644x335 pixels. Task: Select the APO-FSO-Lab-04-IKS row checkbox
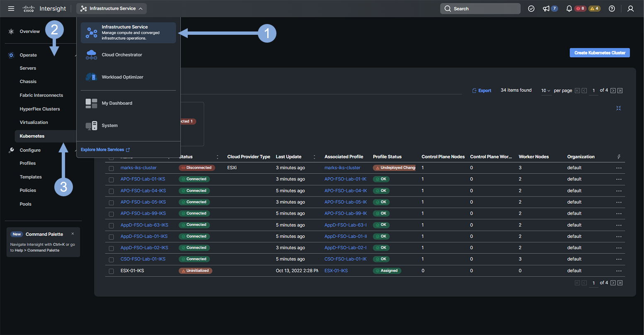(111, 191)
